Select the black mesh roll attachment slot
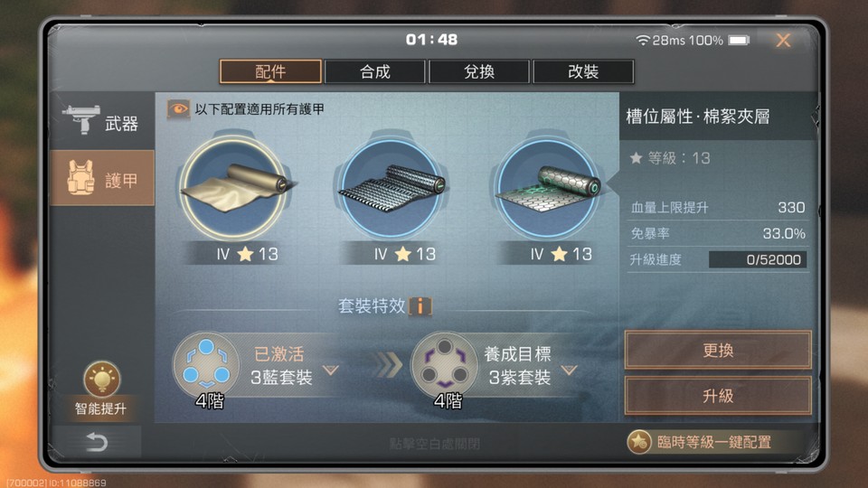868x488 pixels. coord(391,188)
